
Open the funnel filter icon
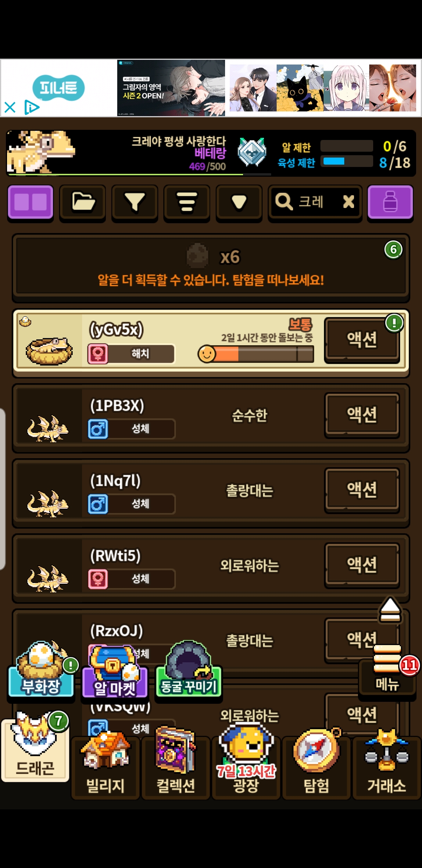click(x=134, y=202)
